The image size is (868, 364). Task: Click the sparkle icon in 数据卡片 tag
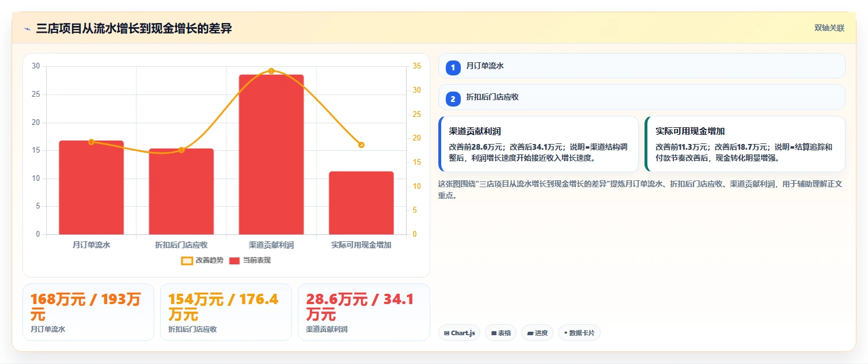[566, 333]
